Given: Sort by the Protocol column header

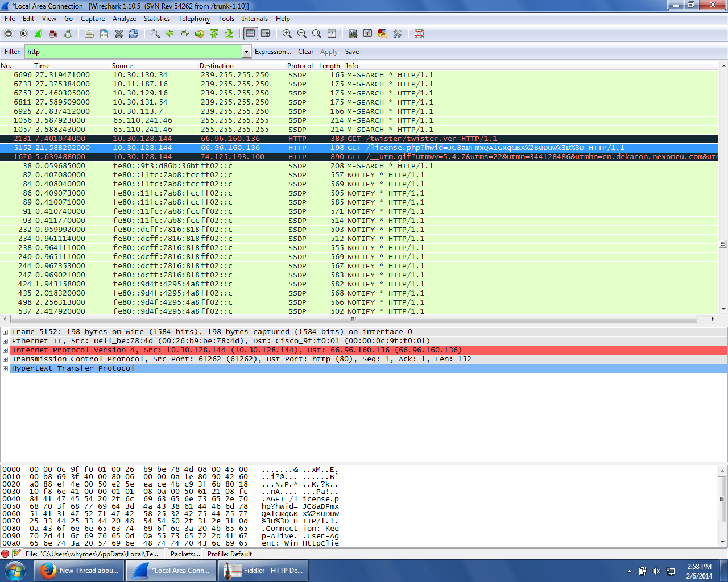Looking at the screenshot, I should [300, 66].
